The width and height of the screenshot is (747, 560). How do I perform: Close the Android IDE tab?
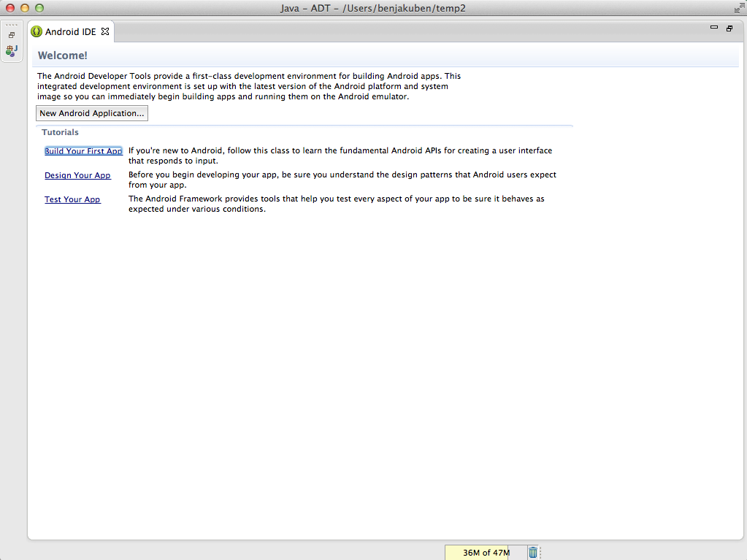tap(105, 31)
